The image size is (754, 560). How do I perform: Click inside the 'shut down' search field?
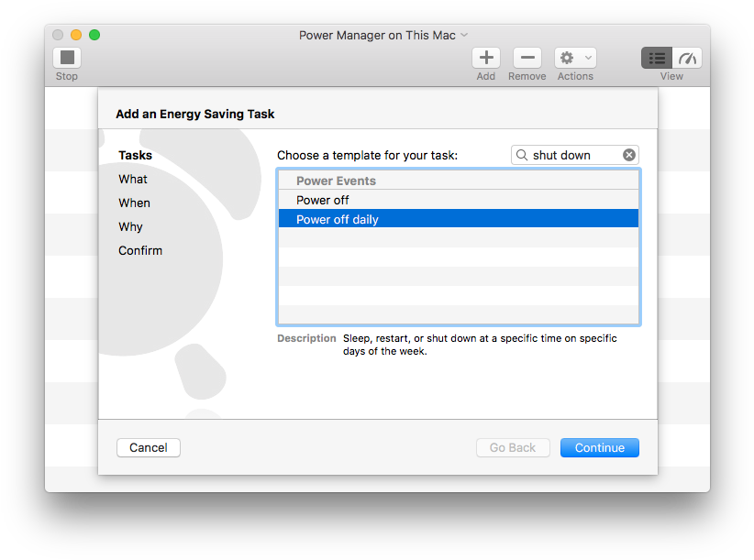569,155
